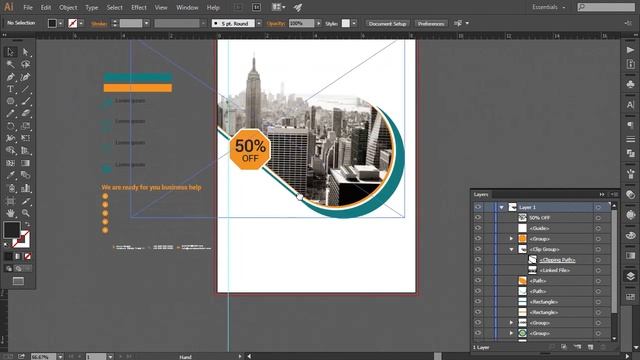Expand the <Group> with green thumbnail
This screenshot has width=640, height=360.
511,333
